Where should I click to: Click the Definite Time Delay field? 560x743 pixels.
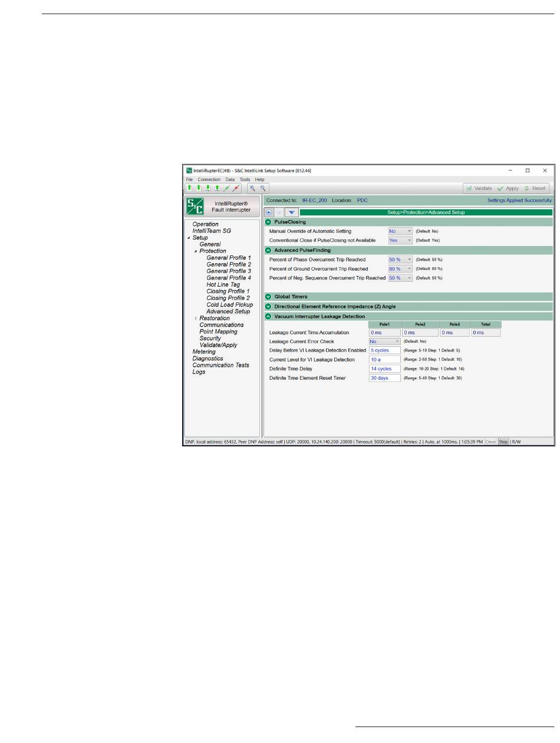tap(384, 369)
